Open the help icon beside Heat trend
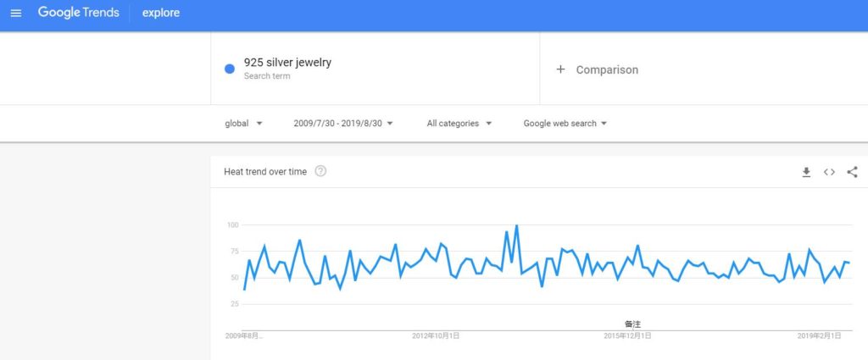This screenshot has width=868, height=360. (320, 171)
